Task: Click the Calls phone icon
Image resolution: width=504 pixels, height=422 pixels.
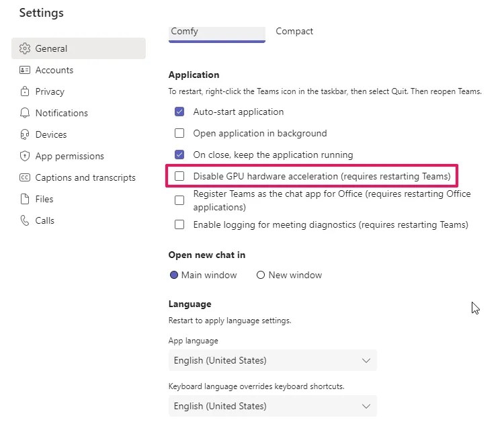Action: pos(25,220)
